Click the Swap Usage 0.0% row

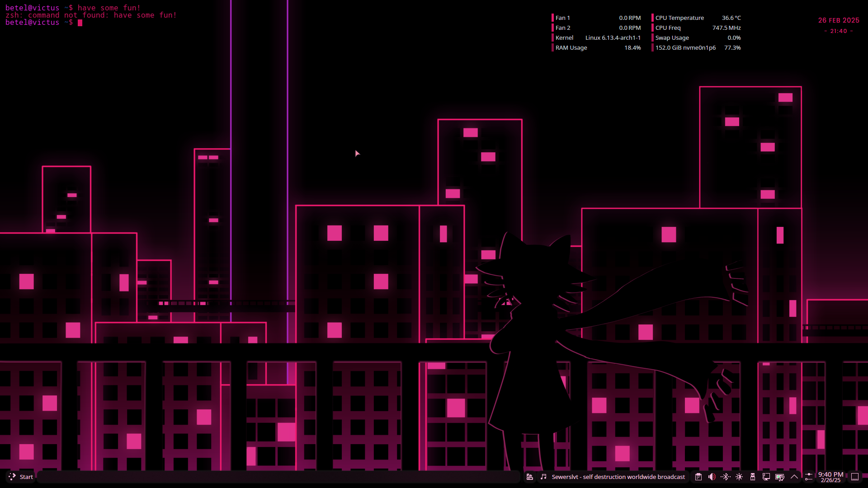tap(696, 38)
